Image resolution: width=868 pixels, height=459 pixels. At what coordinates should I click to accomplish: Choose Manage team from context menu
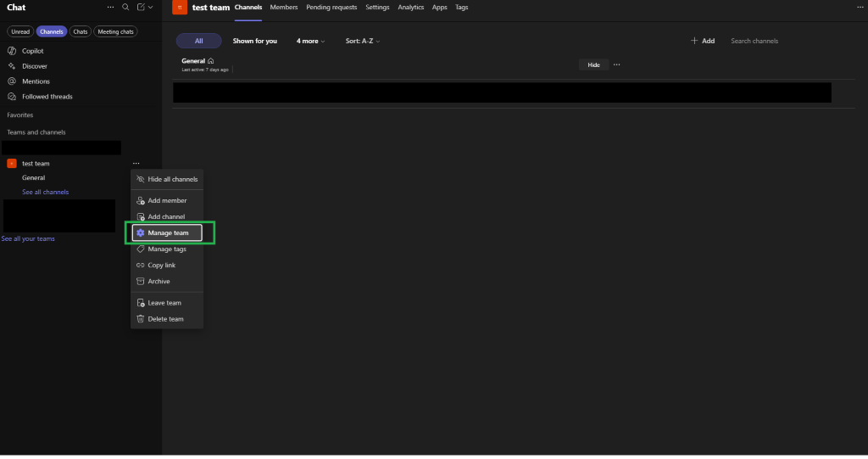(x=167, y=232)
